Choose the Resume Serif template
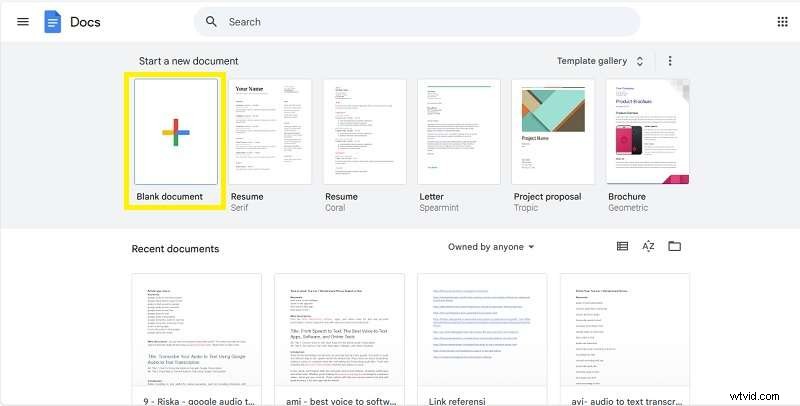This screenshot has width=800, height=406. pyautogui.click(x=270, y=132)
